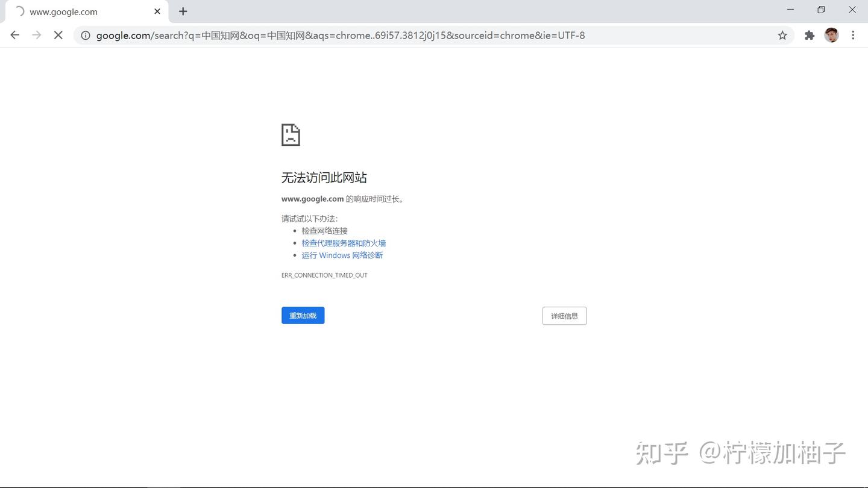Screen dimensions: 868x488
Task: Stop loading the page
Action: click(x=58, y=36)
